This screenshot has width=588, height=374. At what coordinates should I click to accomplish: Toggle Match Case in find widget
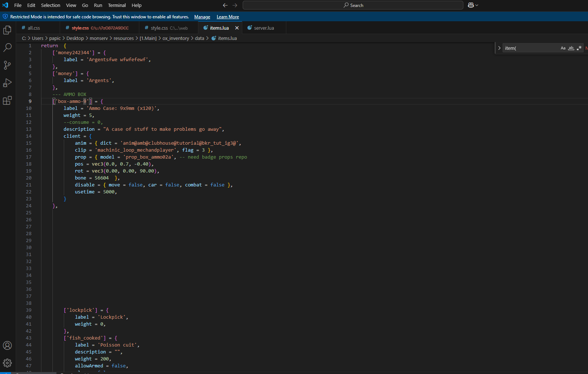point(563,48)
